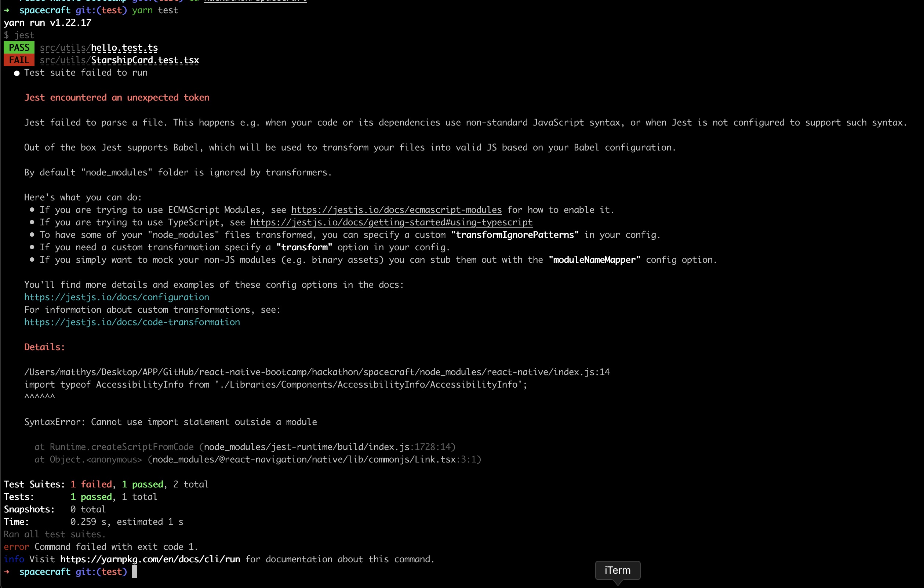Click the green PASS badge

pos(19,48)
